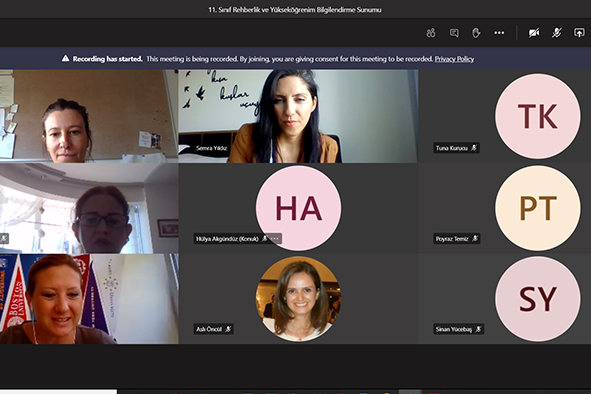
Task: Select Semra Yıldız's video tile
Action: tap(298, 116)
